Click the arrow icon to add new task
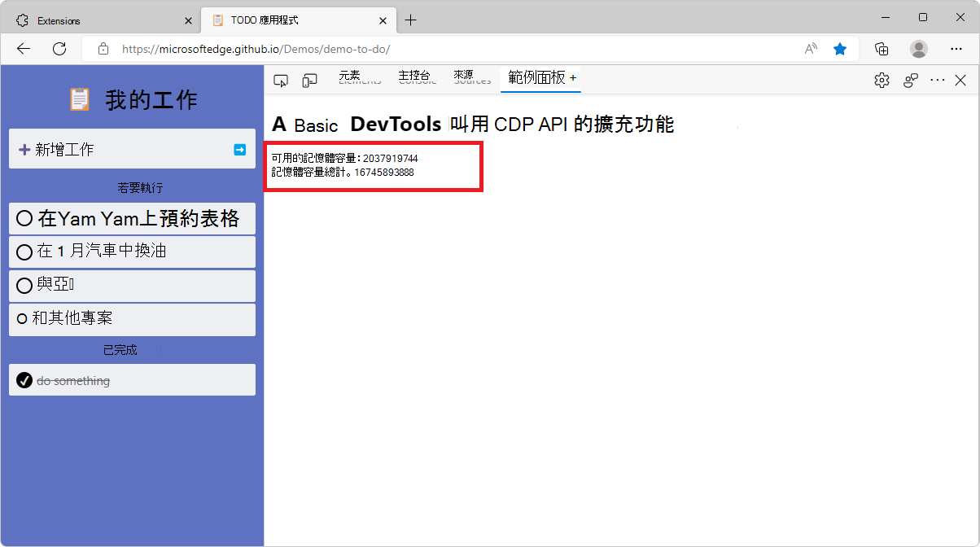This screenshot has height=547, width=980. coord(239,150)
